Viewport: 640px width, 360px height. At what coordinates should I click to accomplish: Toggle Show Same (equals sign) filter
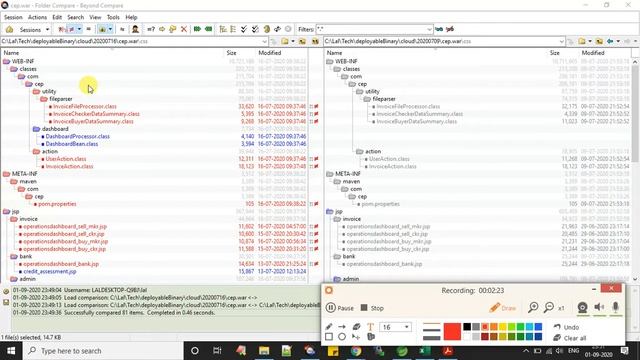pos(89,29)
